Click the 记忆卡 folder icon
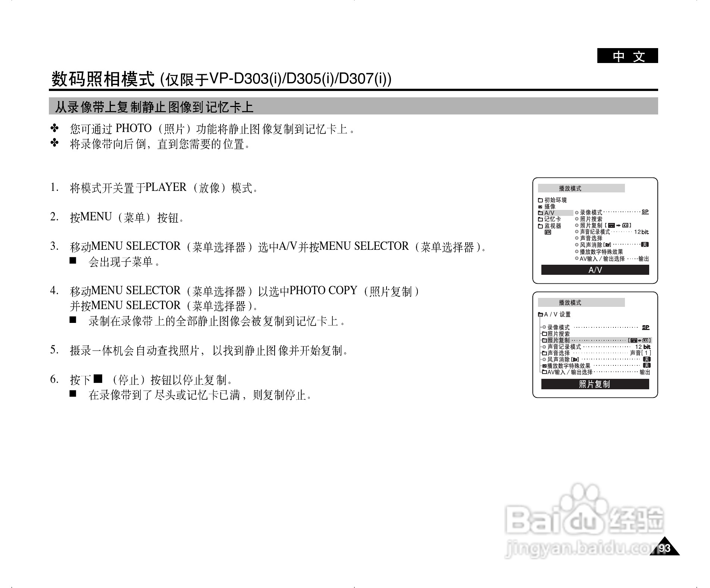This screenshot has height=588, width=710. [540, 219]
